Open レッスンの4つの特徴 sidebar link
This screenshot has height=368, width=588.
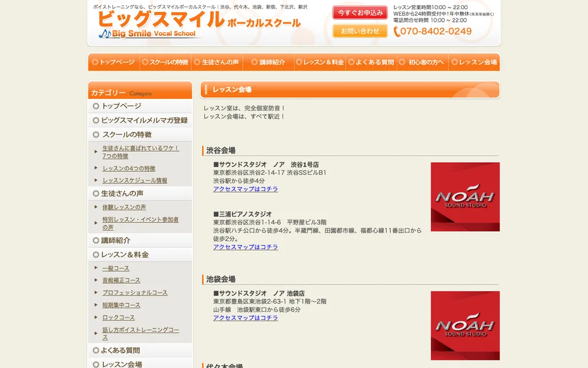click(129, 168)
